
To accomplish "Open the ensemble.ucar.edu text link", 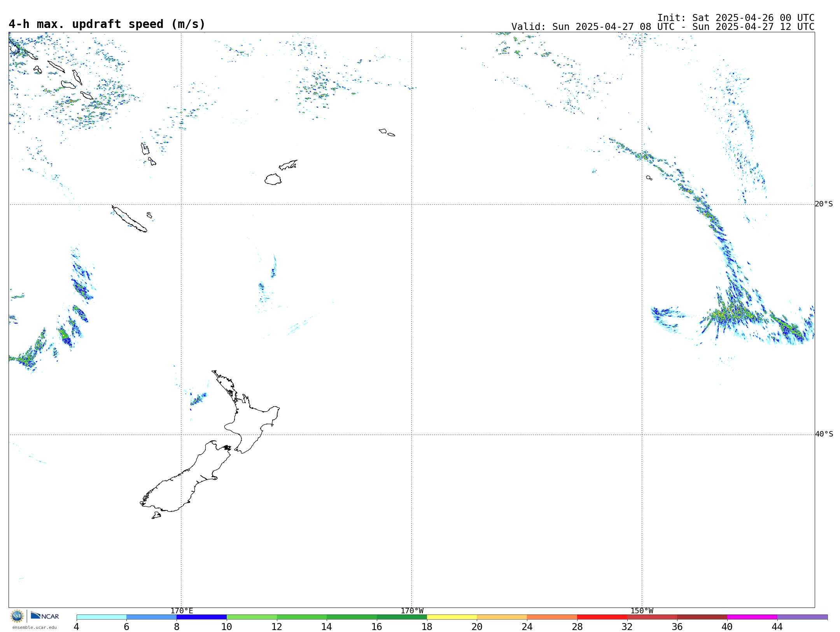I will coord(35,627).
